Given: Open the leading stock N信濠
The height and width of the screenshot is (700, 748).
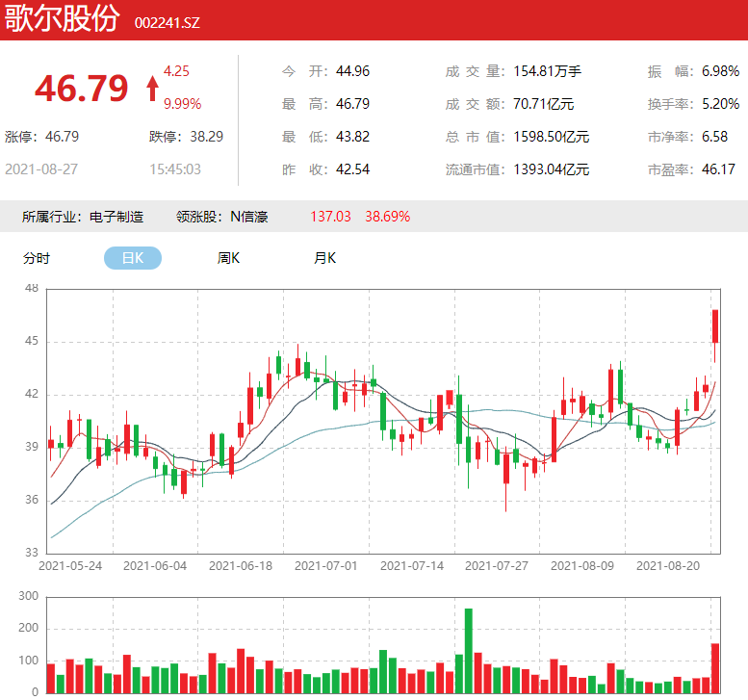Looking at the screenshot, I should [249, 217].
